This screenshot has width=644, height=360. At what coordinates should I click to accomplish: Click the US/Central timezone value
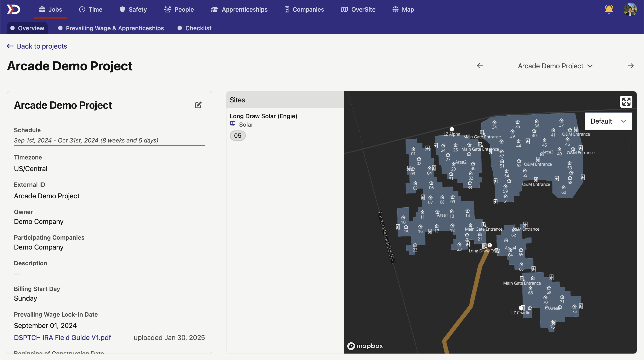[x=30, y=169]
